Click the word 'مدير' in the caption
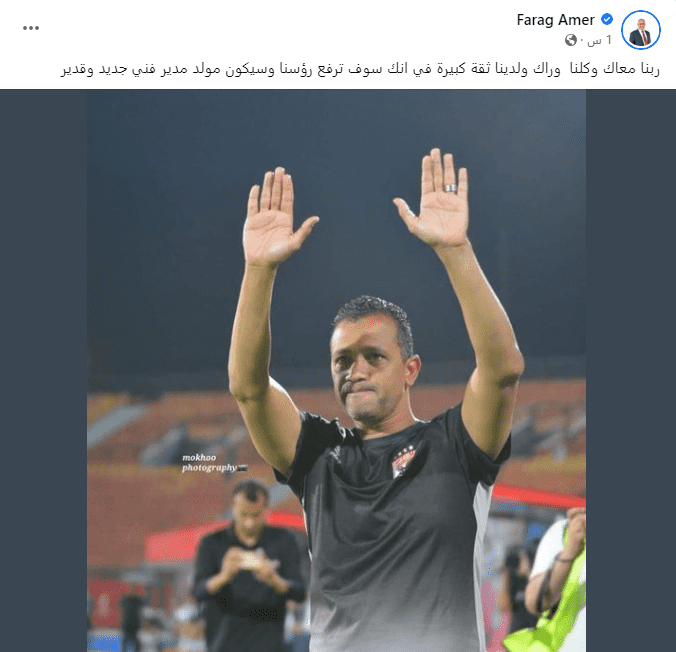Image resolution: width=676 pixels, height=652 pixels. [x=175, y=69]
